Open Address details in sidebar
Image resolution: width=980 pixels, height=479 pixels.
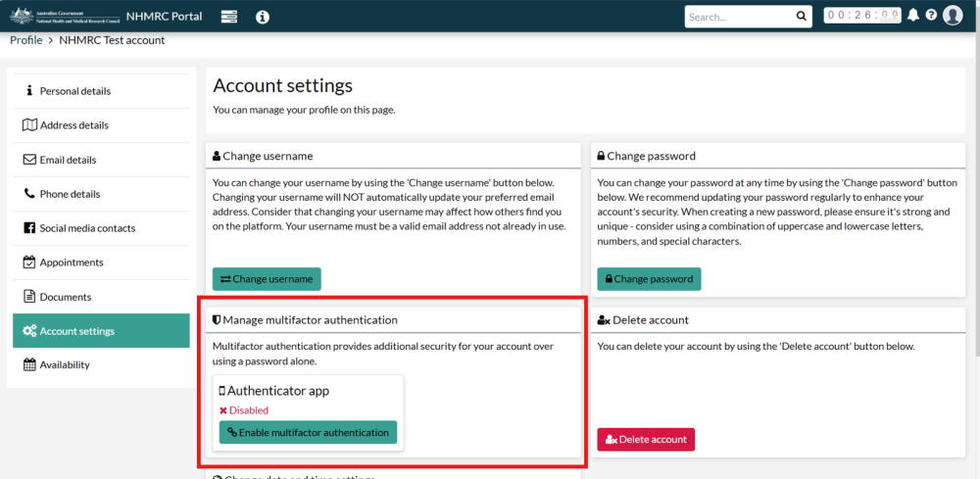pyautogui.click(x=101, y=125)
